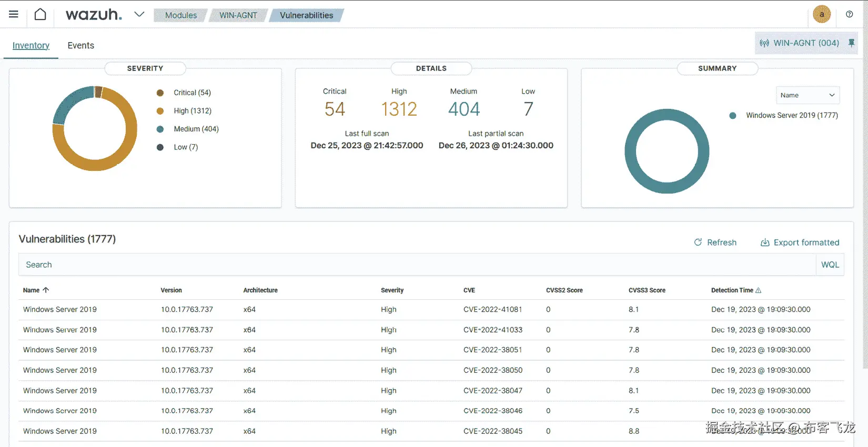868x447 pixels.
Task: Open row CVE-2022-41033
Action: tap(431, 330)
